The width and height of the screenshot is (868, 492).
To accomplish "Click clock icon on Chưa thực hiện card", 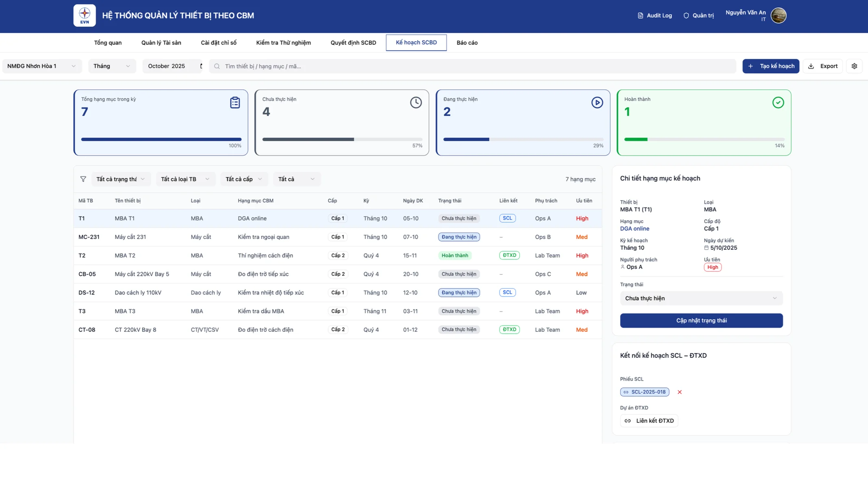I will 416,102.
